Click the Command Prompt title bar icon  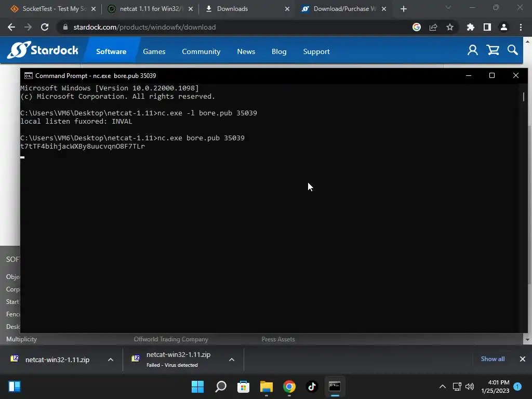[x=29, y=76]
